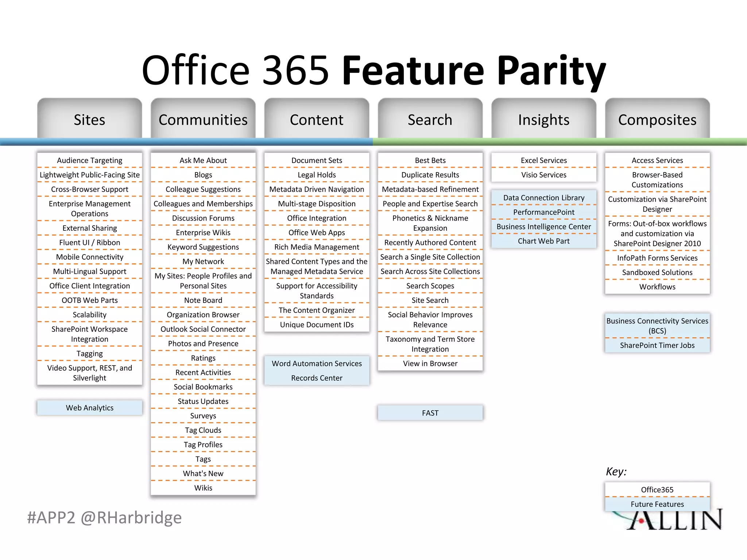The width and height of the screenshot is (747, 560).
Task: Select 'Data Connection Library' future feature
Action: click(x=544, y=198)
